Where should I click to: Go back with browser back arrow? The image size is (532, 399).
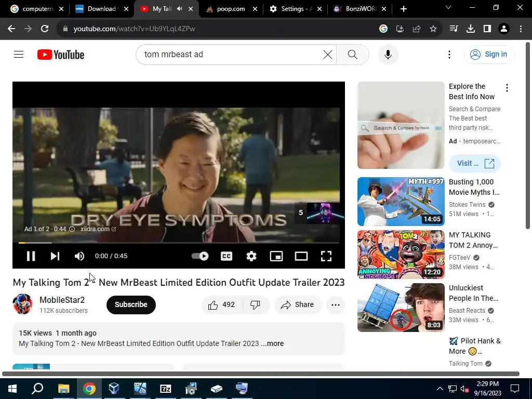pos(11,29)
